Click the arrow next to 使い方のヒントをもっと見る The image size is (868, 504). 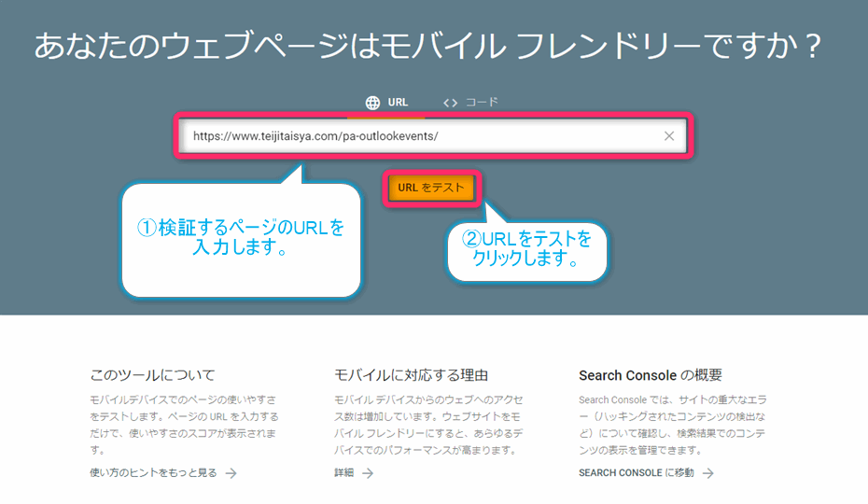(231, 473)
